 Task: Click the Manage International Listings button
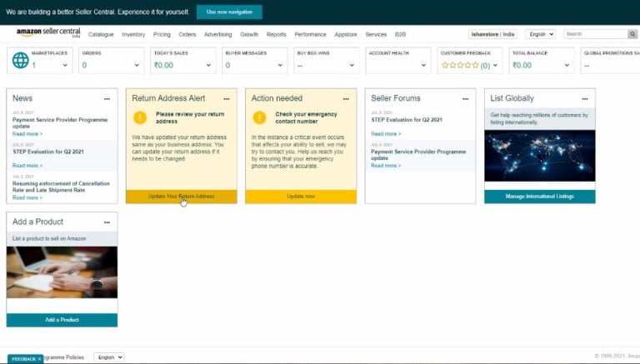click(x=539, y=197)
